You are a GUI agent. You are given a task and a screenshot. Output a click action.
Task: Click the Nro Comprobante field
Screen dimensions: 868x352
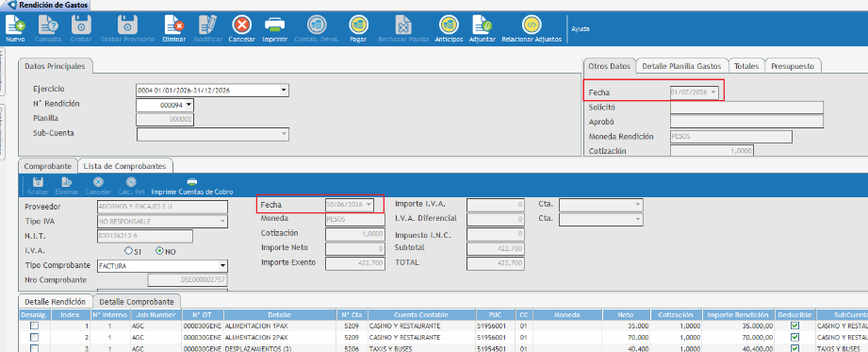(188, 280)
